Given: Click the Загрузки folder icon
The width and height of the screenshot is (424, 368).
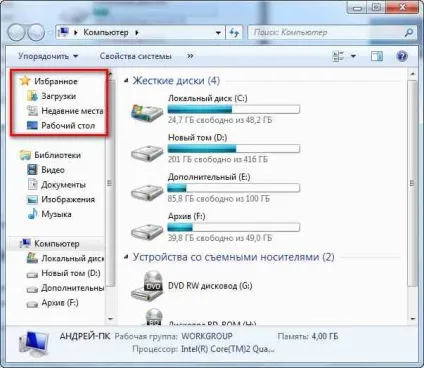Looking at the screenshot, I should click(32, 96).
